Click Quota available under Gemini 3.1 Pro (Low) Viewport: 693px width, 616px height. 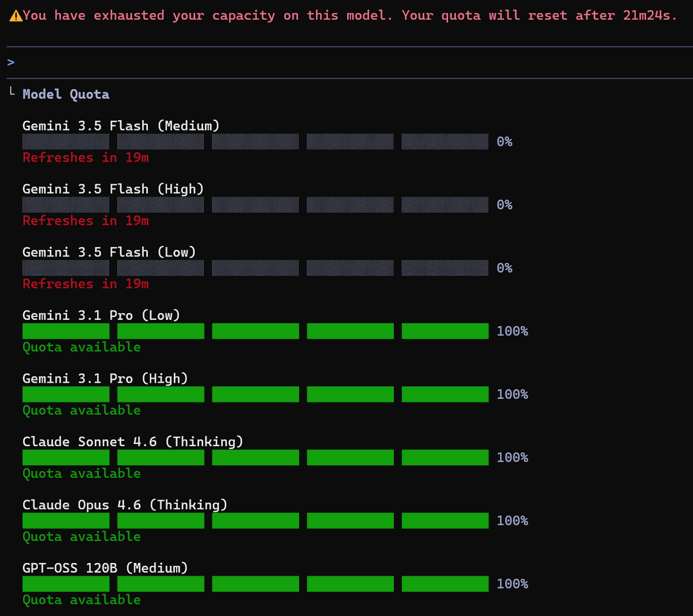click(x=81, y=347)
